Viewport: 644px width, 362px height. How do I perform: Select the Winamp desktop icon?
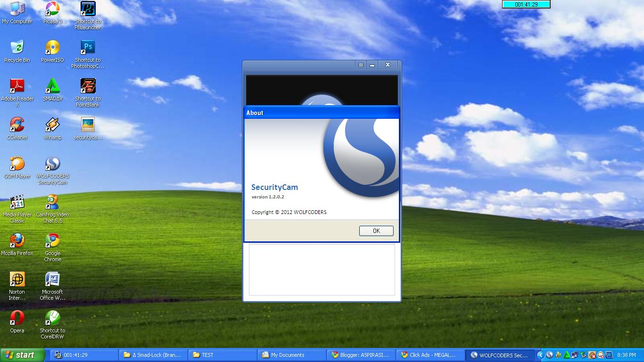[x=52, y=129]
